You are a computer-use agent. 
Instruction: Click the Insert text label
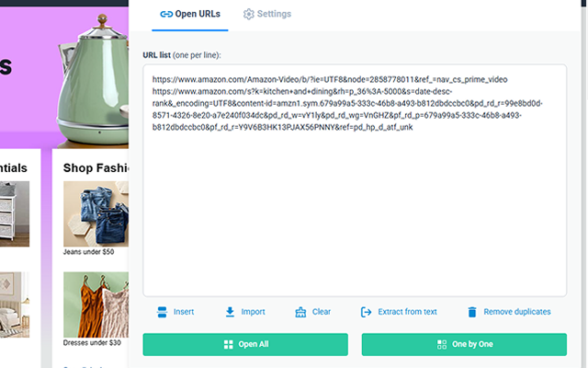tap(184, 312)
